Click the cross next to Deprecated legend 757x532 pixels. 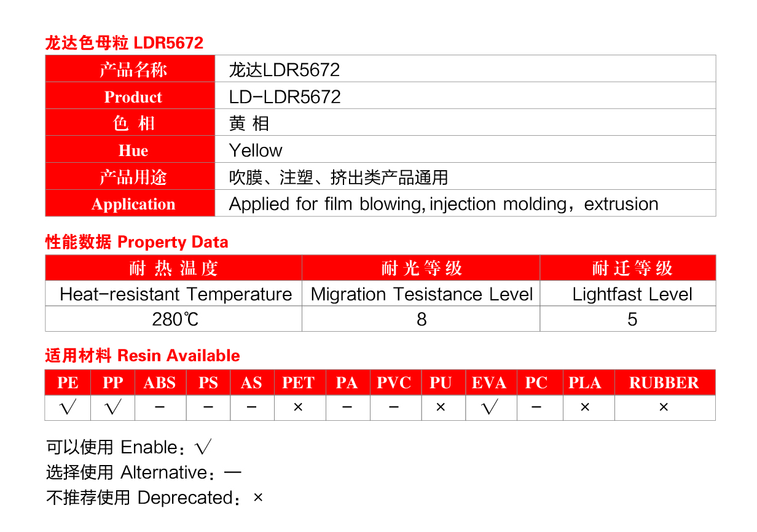pos(258,498)
